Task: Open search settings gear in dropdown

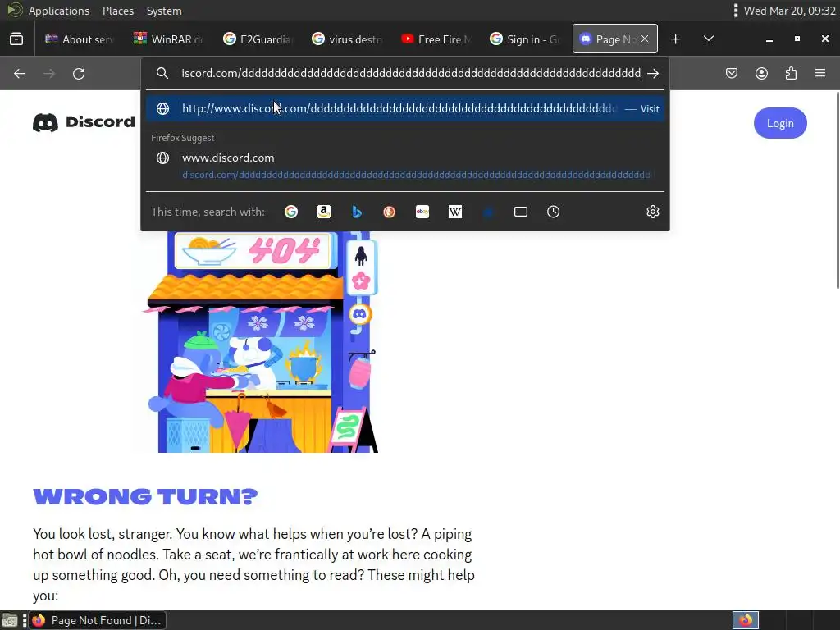Action: 652,212
